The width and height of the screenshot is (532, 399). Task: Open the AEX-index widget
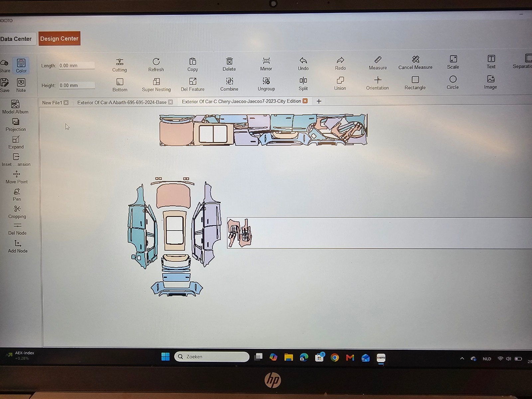click(x=20, y=355)
